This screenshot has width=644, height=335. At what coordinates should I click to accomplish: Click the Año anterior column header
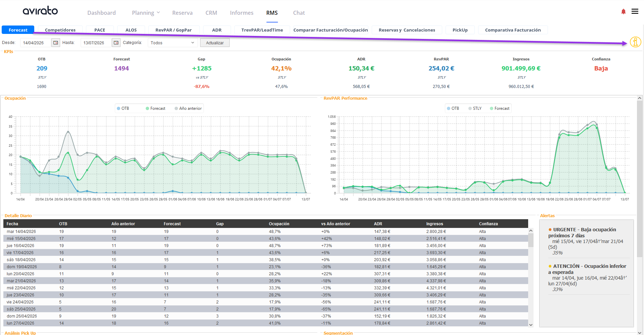[123, 224]
